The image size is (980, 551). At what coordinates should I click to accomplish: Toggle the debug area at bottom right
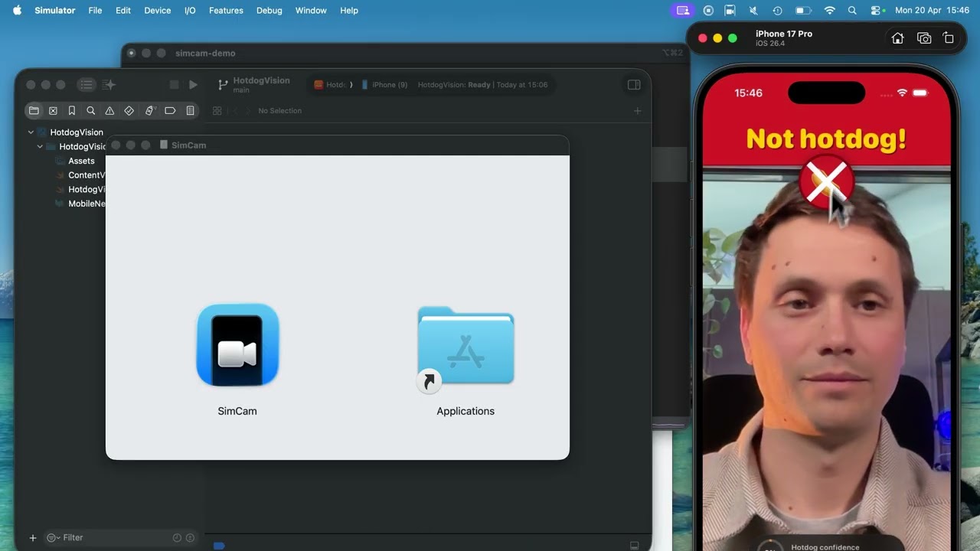click(x=634, y=546)
